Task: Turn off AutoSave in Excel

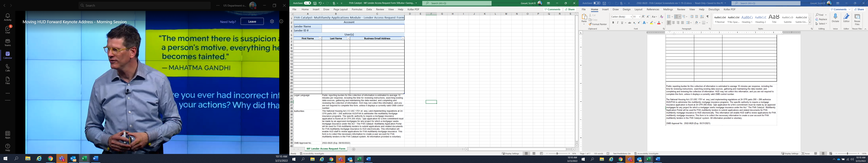Action: (x=307, y=3)
